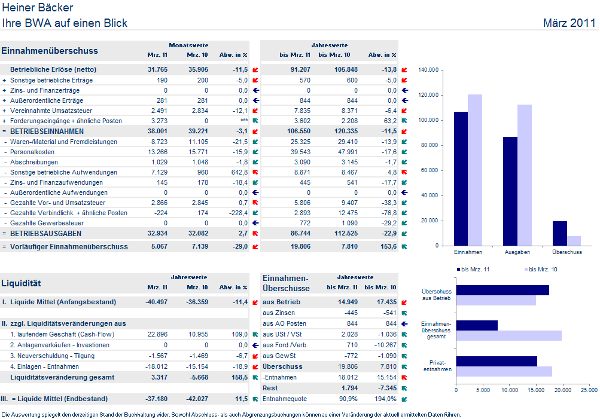Select monthly arrow in Zins- und Finanzerträge row

[256, 91]
